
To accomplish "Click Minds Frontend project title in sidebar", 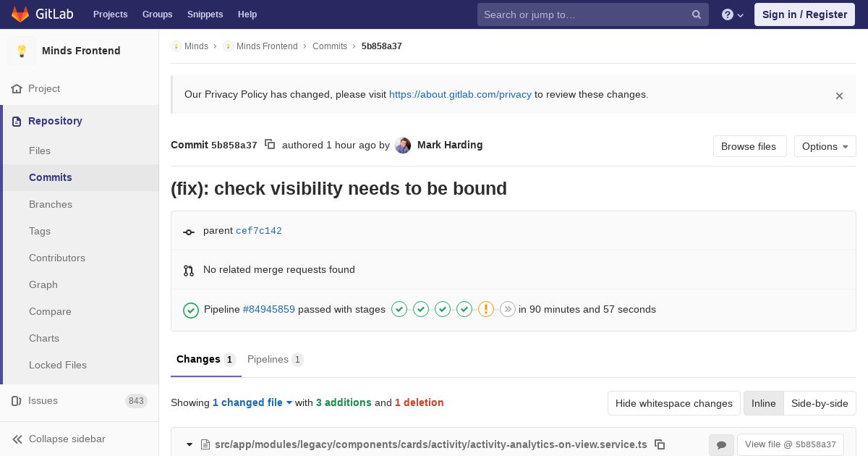I will (81, 51).
